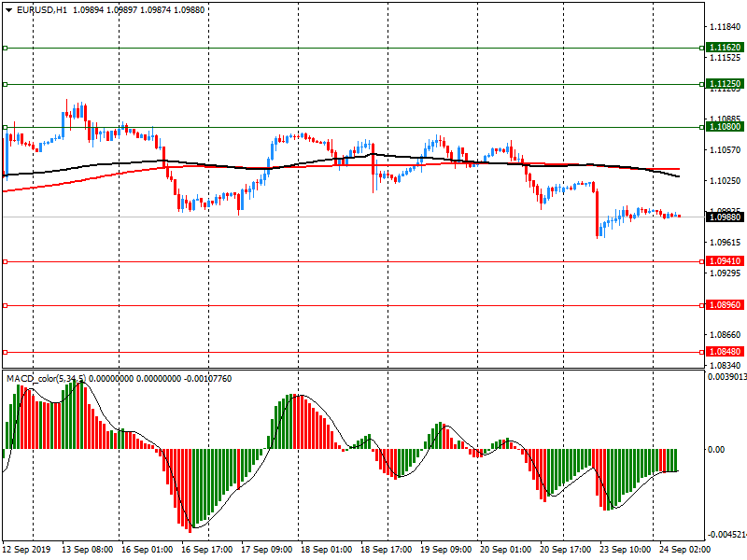Click left handle of 1.10800 line
Screen dimensions: 747x560
(6, 127)
